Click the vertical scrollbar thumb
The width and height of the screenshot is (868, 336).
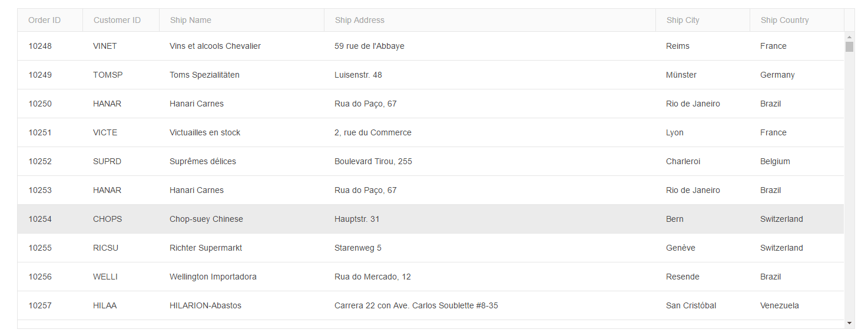point(849,46)
